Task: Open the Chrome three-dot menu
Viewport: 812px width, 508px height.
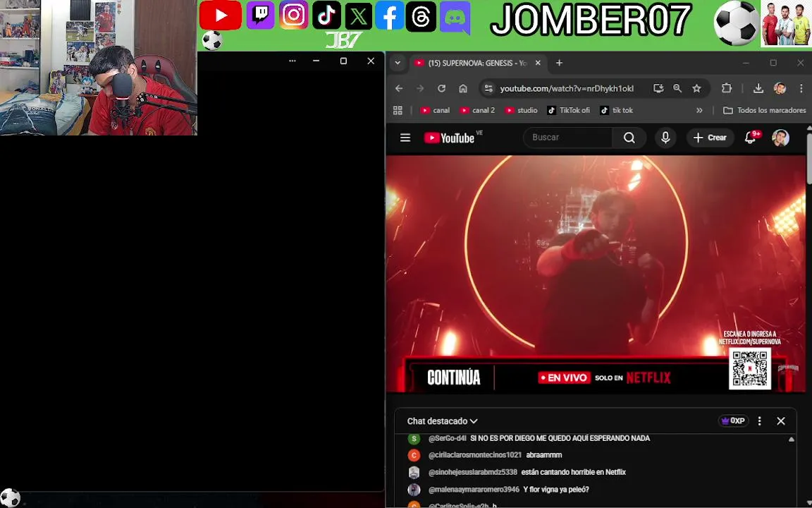Action: pos(801,89)
